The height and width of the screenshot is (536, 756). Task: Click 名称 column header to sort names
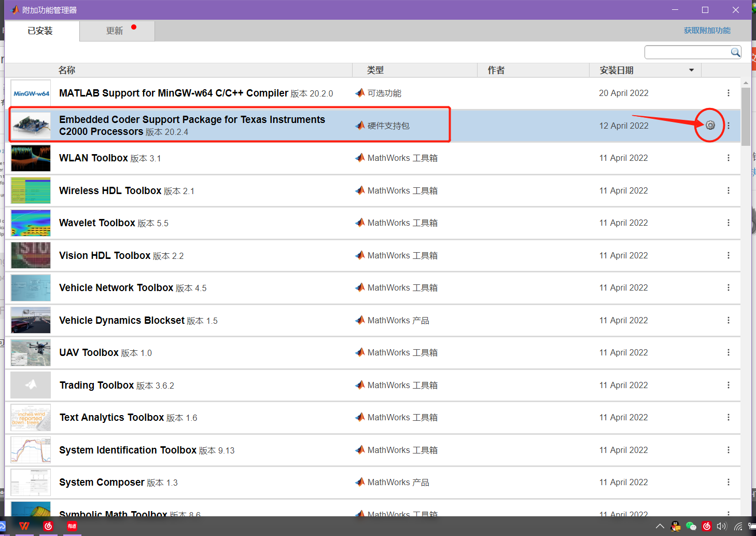pyautogui.click(x=67, y=70)
